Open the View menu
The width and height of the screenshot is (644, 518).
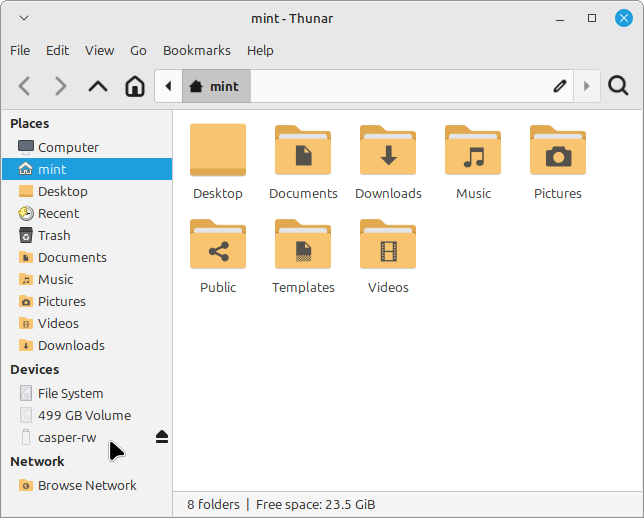click(x=99, y=51)
